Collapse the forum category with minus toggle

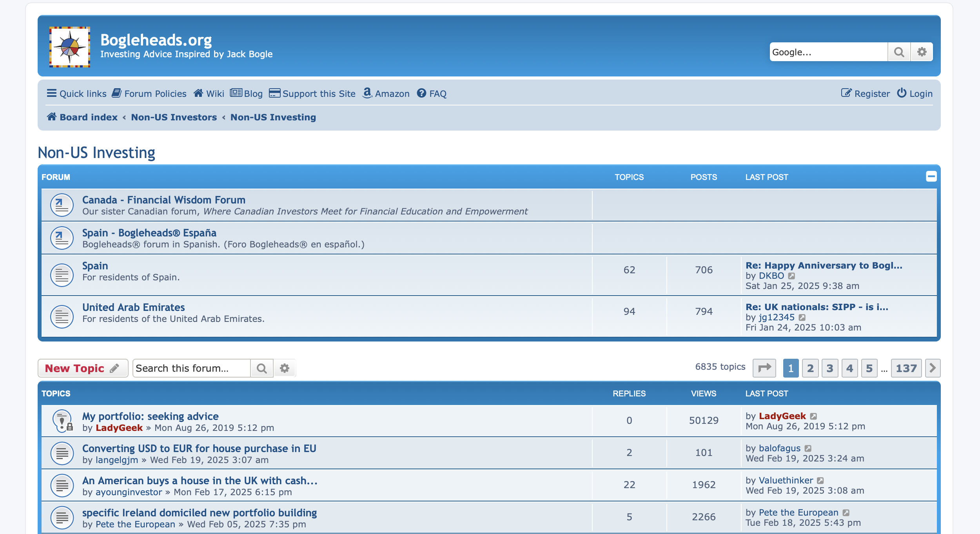pos(931,176)
